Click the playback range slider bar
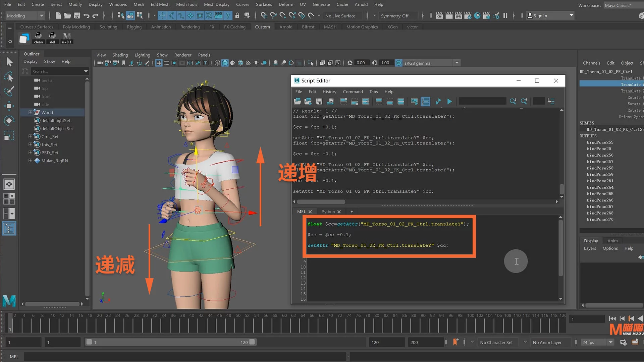 170,342
